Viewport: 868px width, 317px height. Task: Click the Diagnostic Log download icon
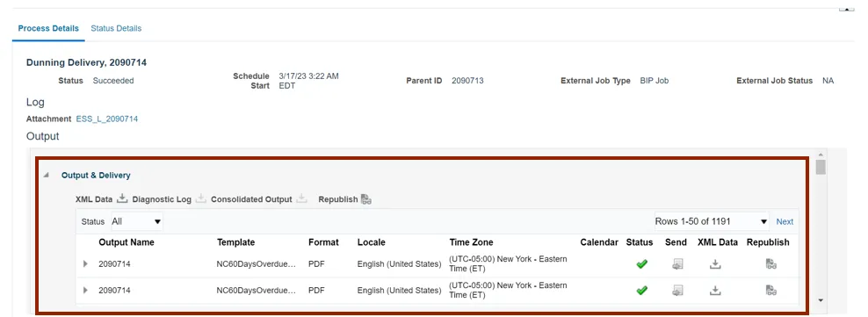click(x=201, y=199)
